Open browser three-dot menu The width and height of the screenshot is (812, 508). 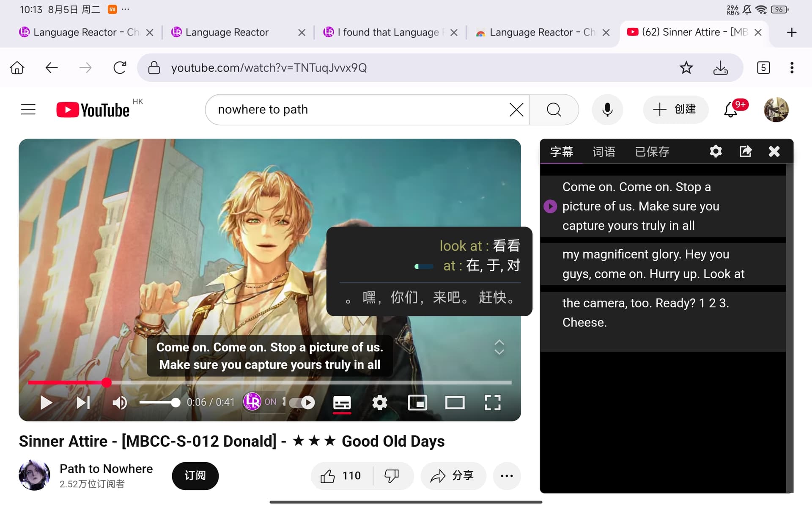coord(792,68)
